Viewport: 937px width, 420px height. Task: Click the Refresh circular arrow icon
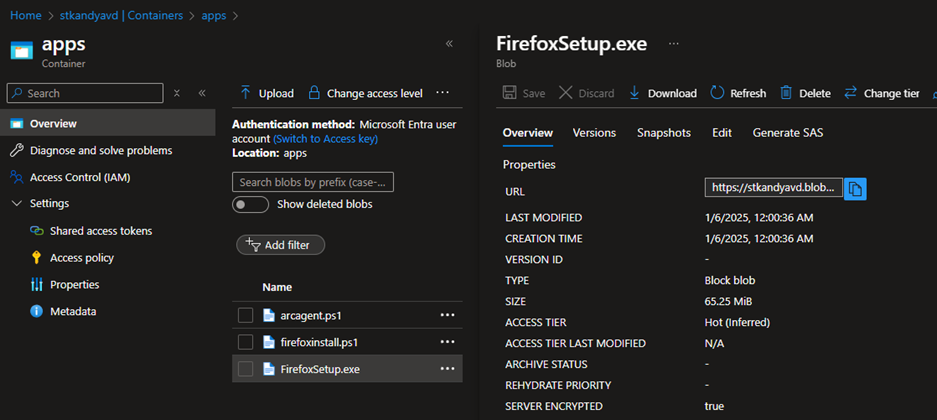tap(717, 93)
